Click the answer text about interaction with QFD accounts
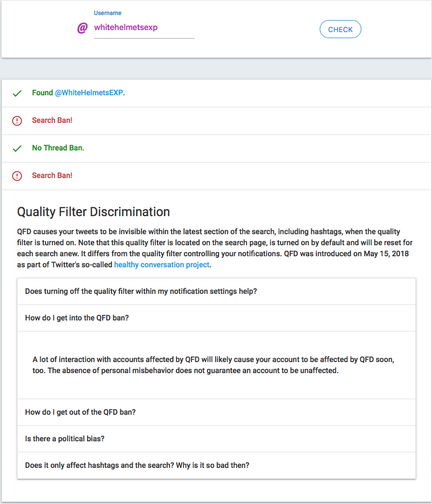 213,365
